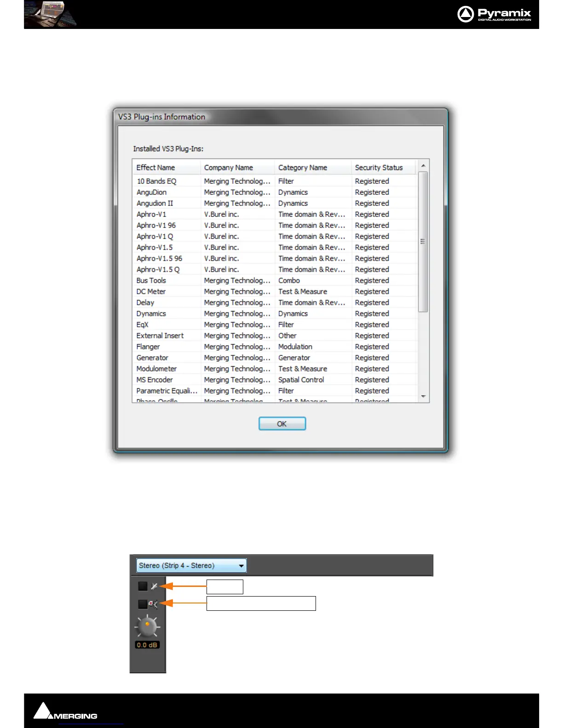
Task: Select the Aphro-V1.5 plug-in entry
Action: point(275,247)
